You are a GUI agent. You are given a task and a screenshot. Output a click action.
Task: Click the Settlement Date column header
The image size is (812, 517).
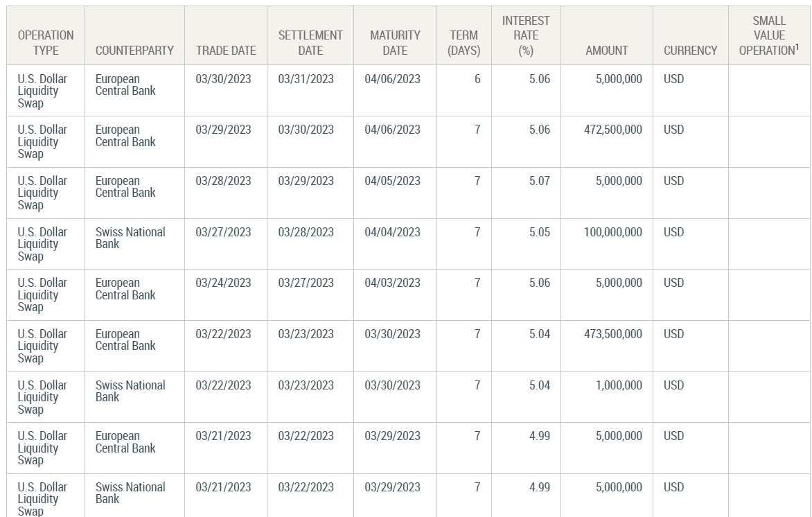tap(310, 42)
